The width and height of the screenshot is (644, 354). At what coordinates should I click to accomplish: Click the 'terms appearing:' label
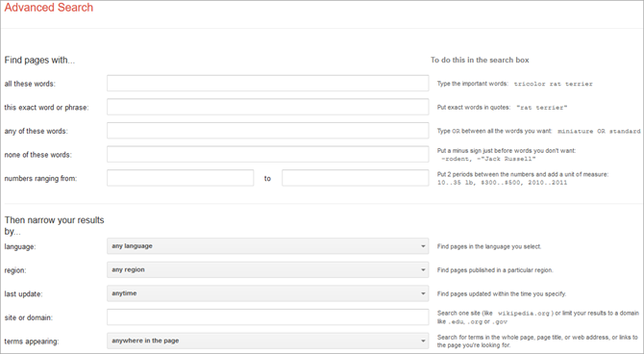click(32, 341)
